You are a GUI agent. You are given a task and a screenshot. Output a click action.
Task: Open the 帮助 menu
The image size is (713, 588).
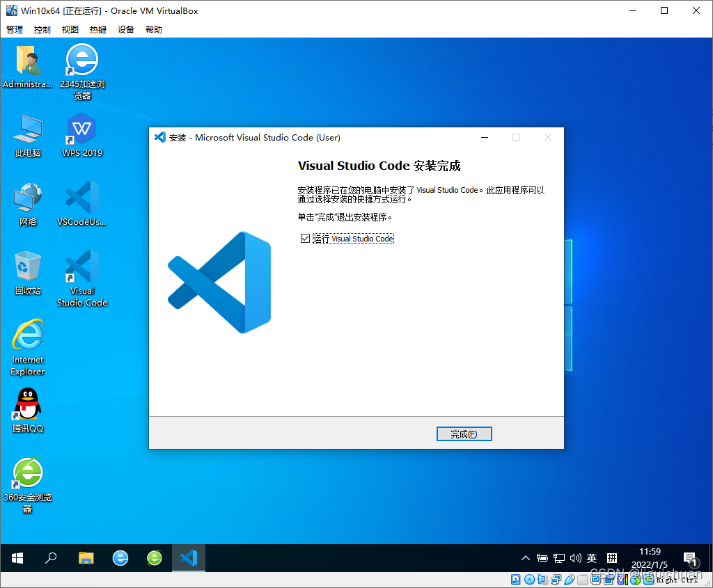click(154, 29)
